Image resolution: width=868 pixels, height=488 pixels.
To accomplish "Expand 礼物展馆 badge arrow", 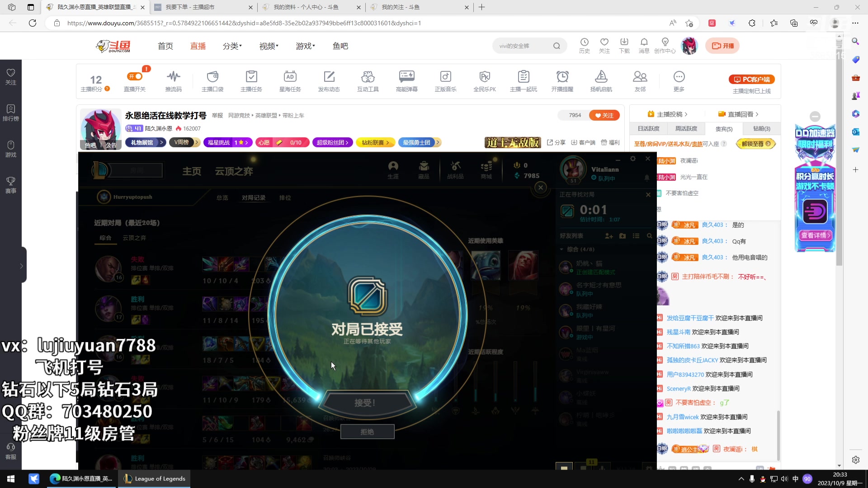I will click(x=161, y=142).
